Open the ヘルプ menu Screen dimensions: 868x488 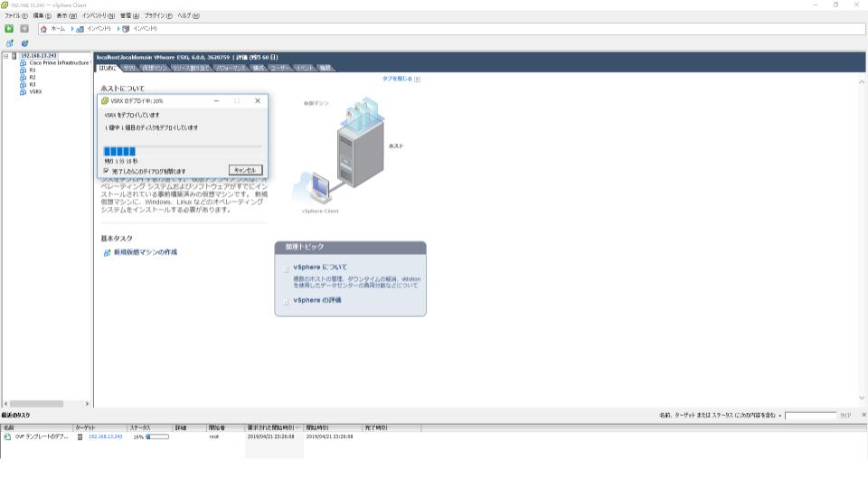(189, 16)
